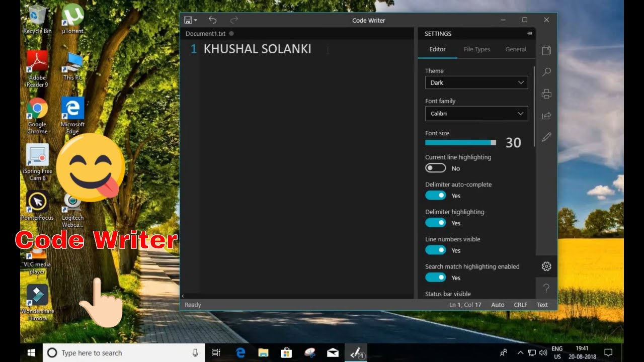Image resolution: width=644 pixels, height=362 pixels.
Task: Undo the last edit
Action: point(212,20)
